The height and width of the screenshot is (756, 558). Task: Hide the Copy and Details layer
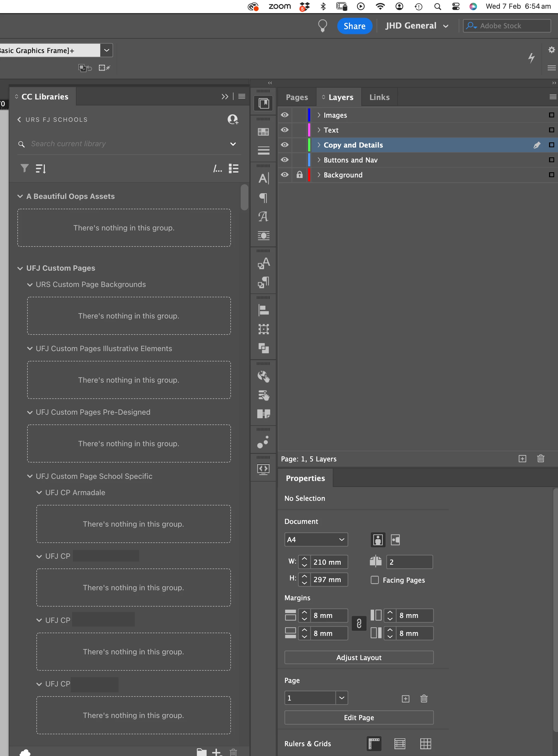tap(285, 145)
